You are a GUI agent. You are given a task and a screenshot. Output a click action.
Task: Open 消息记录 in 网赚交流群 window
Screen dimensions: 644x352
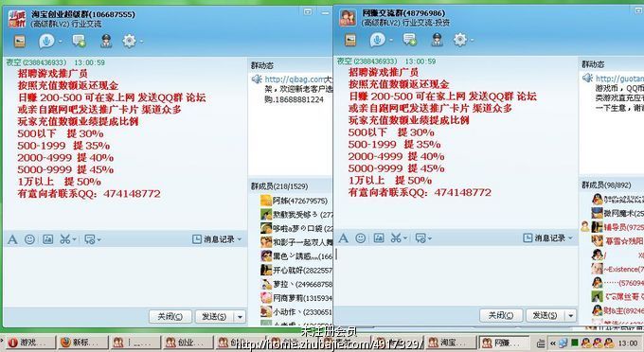(545, 238)
